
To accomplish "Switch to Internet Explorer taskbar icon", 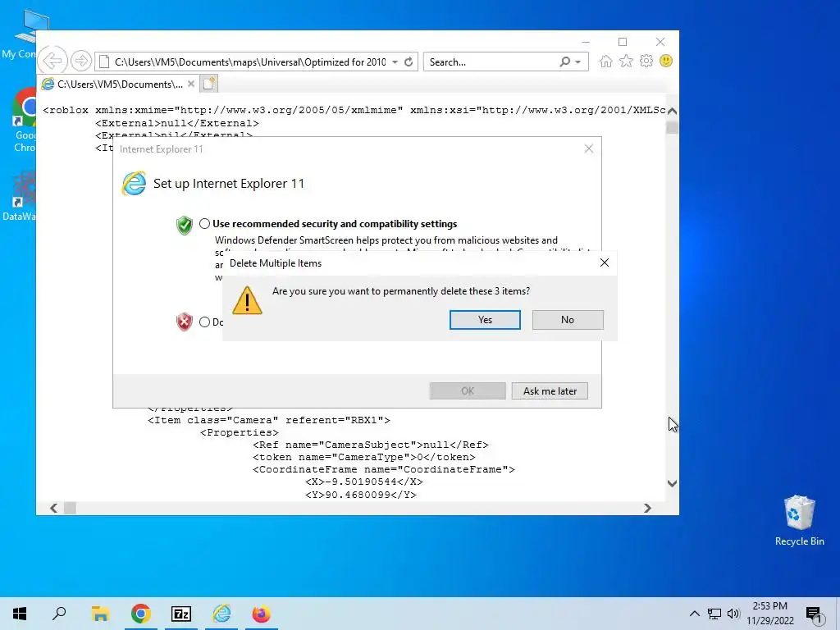I will tap(221, 614).
